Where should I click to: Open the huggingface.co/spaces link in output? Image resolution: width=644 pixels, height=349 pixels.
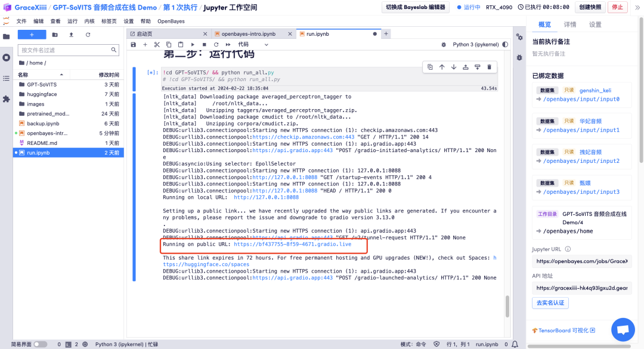pos(206,264)
